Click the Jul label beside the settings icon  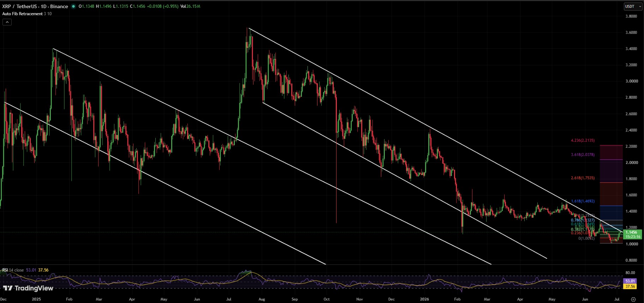[617, 299]
